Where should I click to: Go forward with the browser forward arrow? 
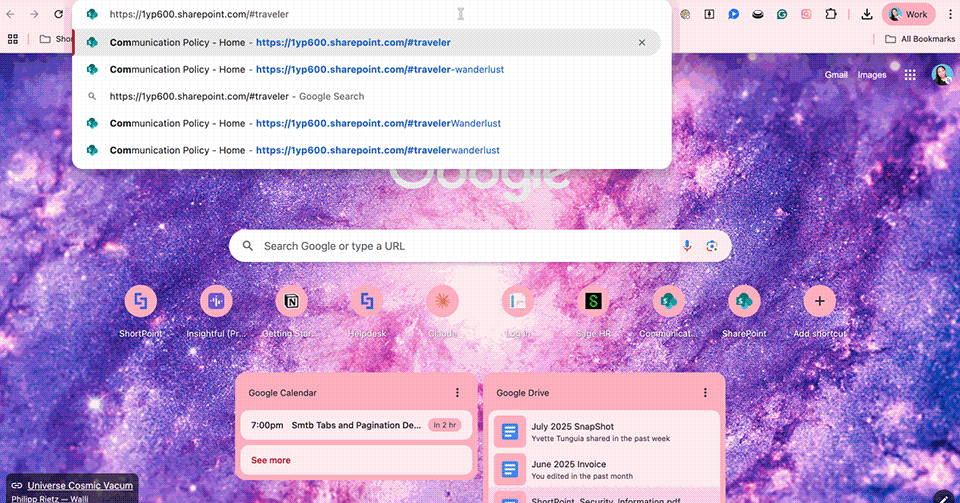coord(34,14)
